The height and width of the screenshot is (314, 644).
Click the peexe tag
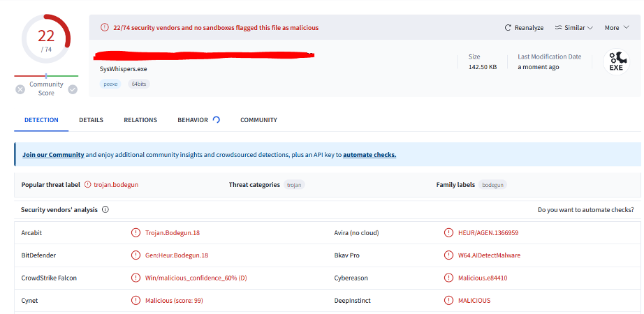(x=110, y=84)
